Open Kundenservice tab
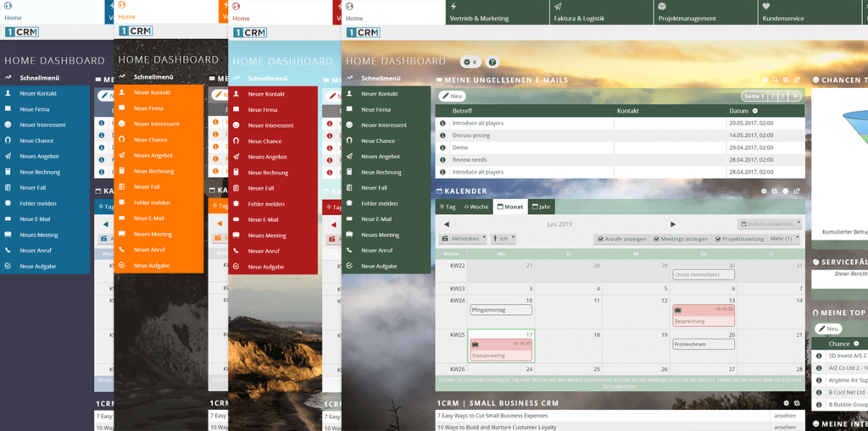 tap(810, 12)
